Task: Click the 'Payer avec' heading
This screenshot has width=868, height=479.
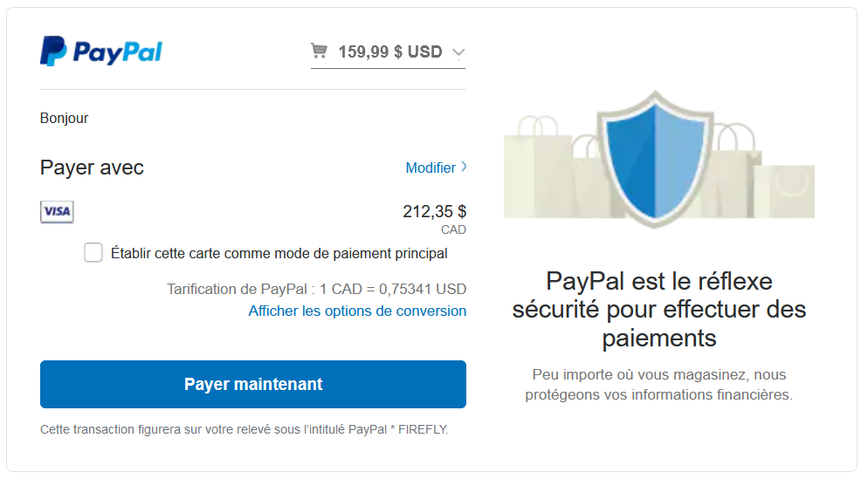Action: tap(92, 168)
